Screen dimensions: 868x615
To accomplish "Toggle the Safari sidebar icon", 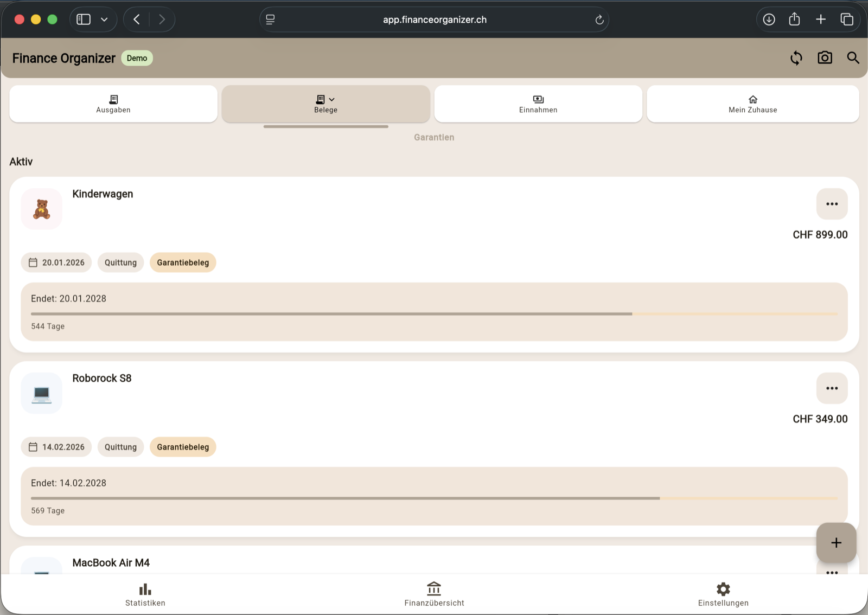I will tap(84, 20).
